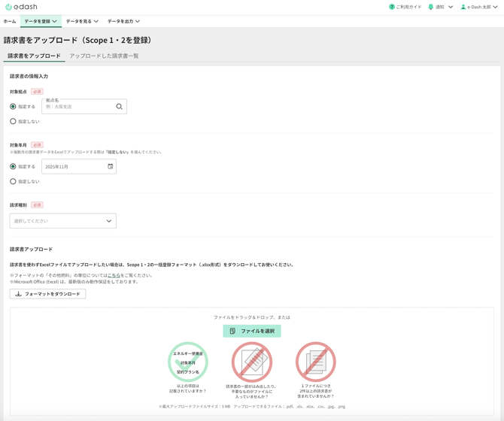
Task: Open the こちら link about units
Action: click(114, 275)
